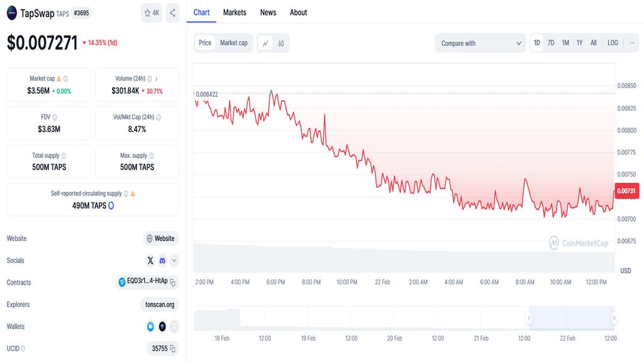This screenshot has height=362, width=644.
Task: Copy the contract address icon
Action: 173,282
